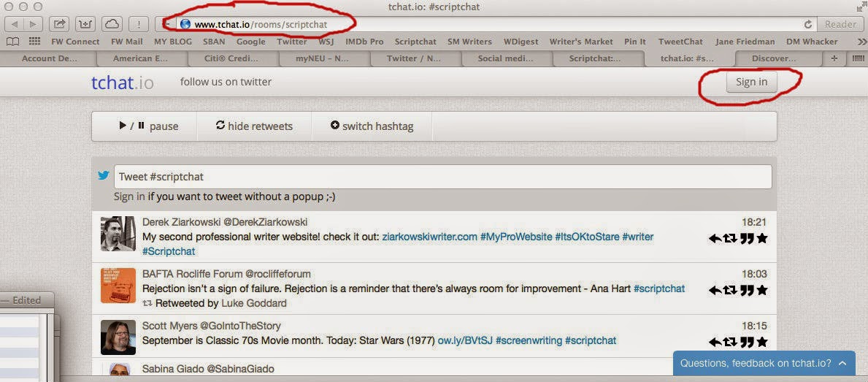Viewport: 868px width, 382px height.
Task: Open Reader view button
Action: click(x=840, y=24)
